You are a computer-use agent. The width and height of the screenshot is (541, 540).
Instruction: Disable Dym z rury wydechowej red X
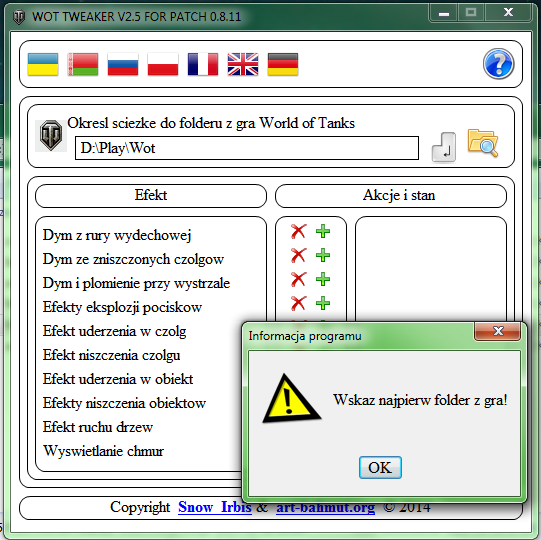(298, 232)
